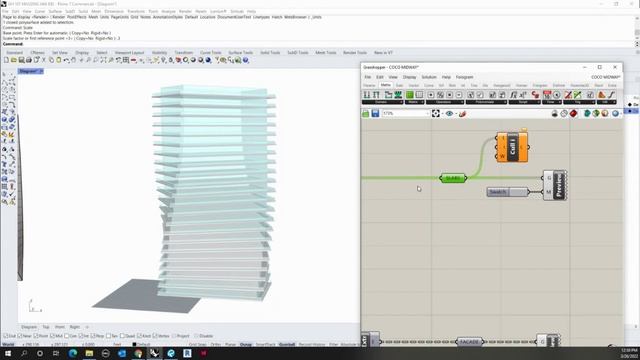This screenshot has height=360, width=640.
Task: Toggle the Mid osnap checkbox
Action: coord(52,336)
